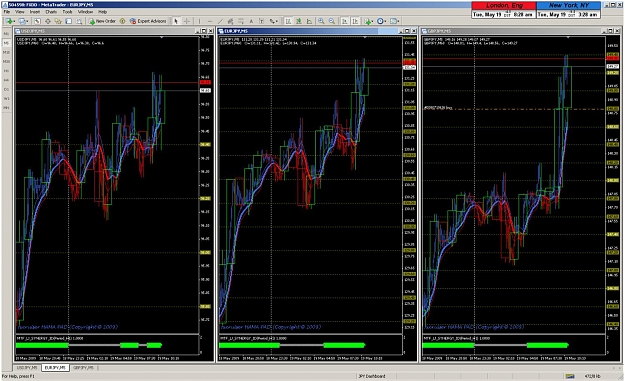Select the Cursor arrow tool
Image resolution: width=625 pixels, height=381 pixels.
click(176, 21)
